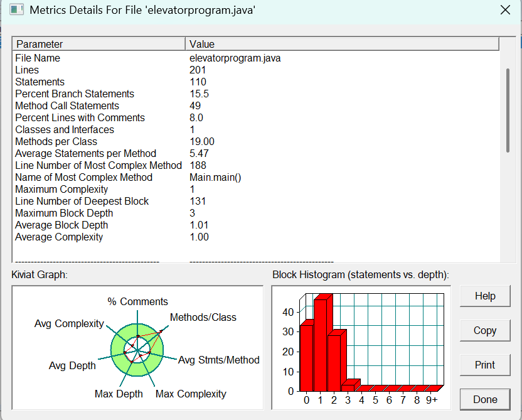Select the Maximum Block Depth row

tap(256, 213)
